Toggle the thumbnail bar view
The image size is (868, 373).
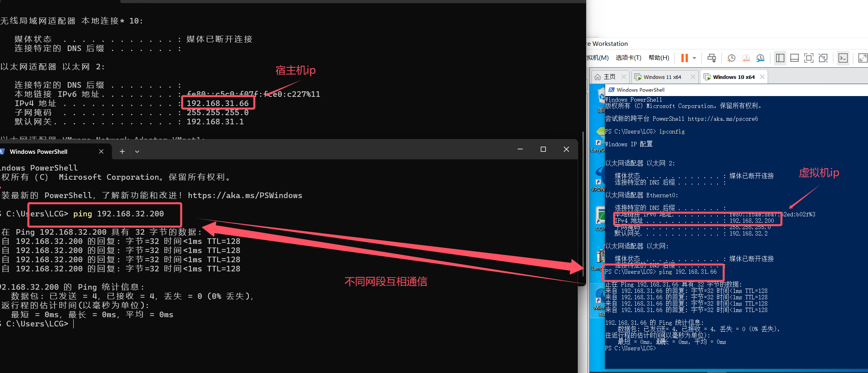[x=794, y=58]
